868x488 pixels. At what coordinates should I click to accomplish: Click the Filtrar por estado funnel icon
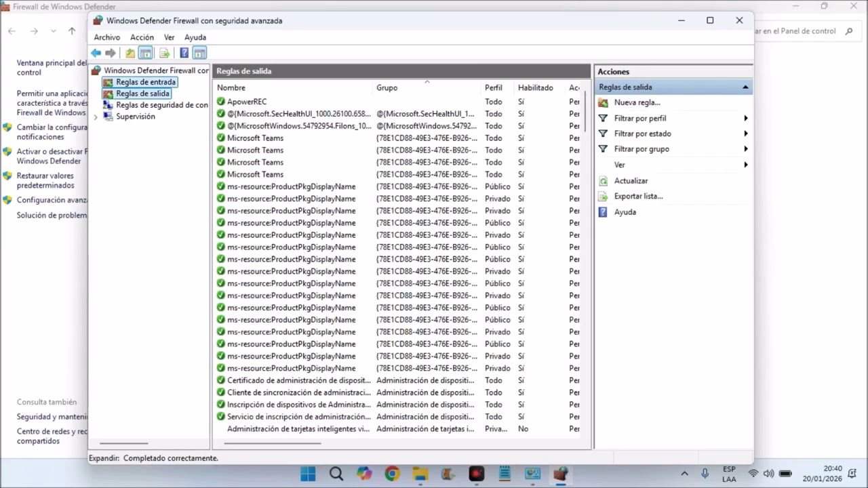coord(603,134)
